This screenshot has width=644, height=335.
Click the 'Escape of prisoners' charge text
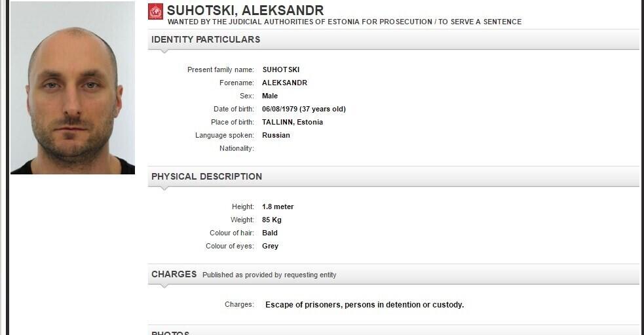(x=364, y=304)
